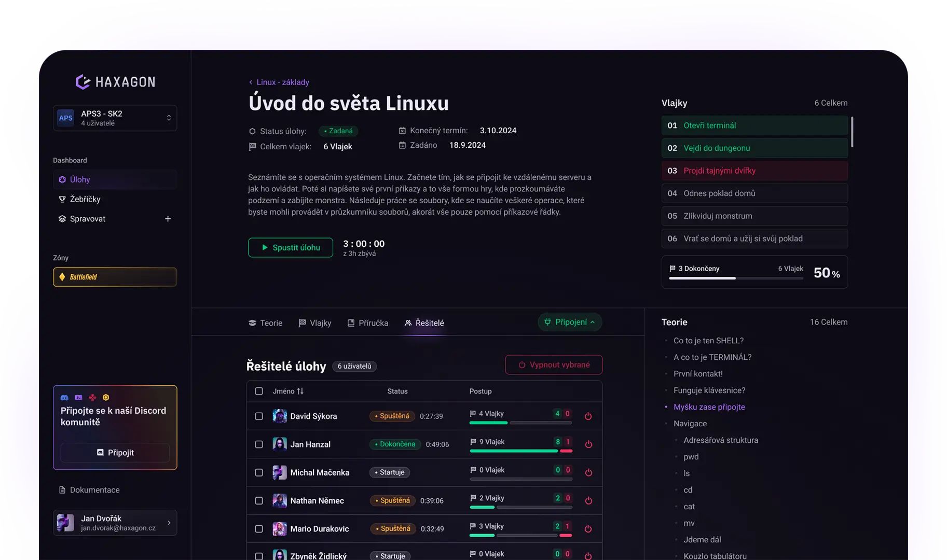Screen dimensions: 947x560
Task: Go back via Linux - základy breadcrumb
Action: coord(279,82)
